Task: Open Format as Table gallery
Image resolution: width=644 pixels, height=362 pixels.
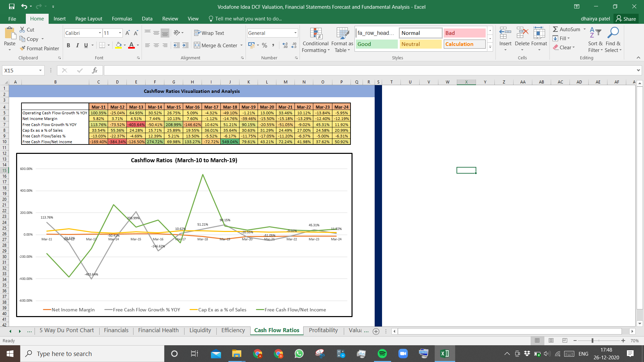Action: pos(342,40)
